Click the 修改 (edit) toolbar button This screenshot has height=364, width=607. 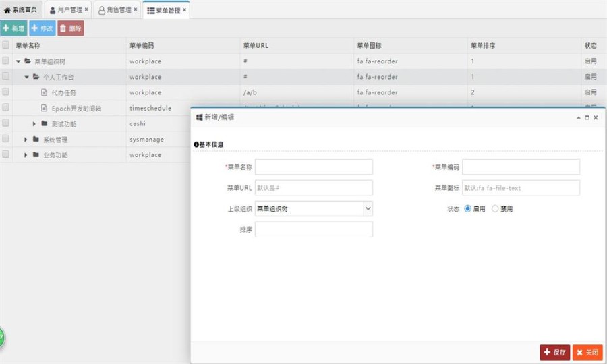42,28
